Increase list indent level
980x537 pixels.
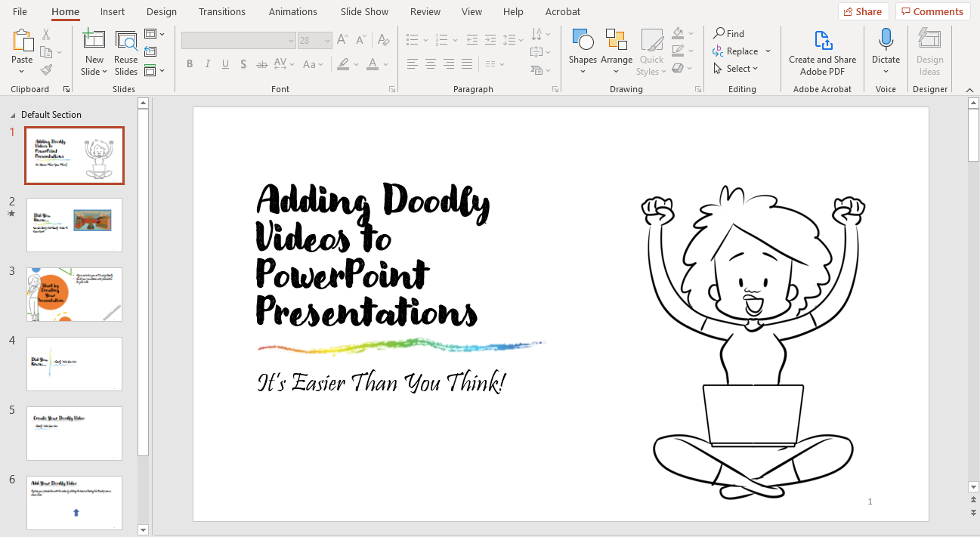point(490,40)
